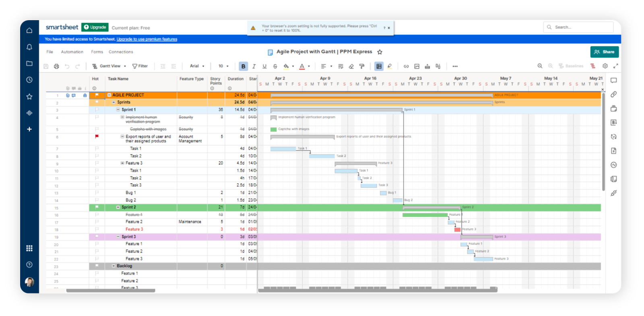Click the Search input field
This screenshot has width=644, height=316.
click(578, 27)
